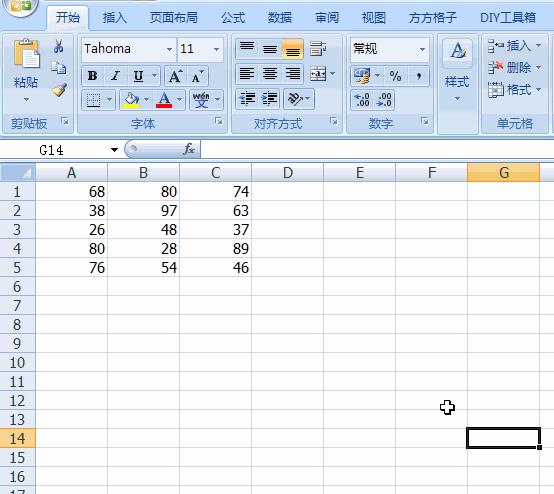Click the Copy icon in clipboard group
The width and height of the screenshot is (554, 494).
59,68
